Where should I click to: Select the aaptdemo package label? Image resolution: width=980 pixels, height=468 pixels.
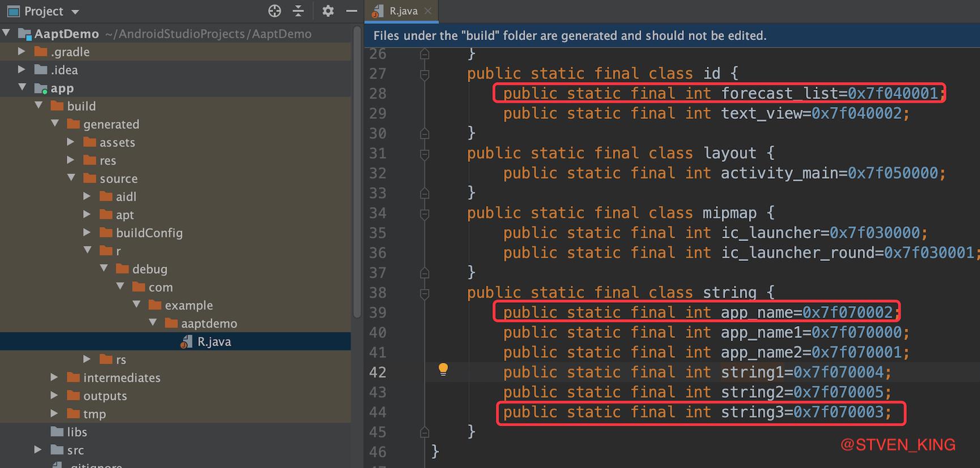[209, 323]
